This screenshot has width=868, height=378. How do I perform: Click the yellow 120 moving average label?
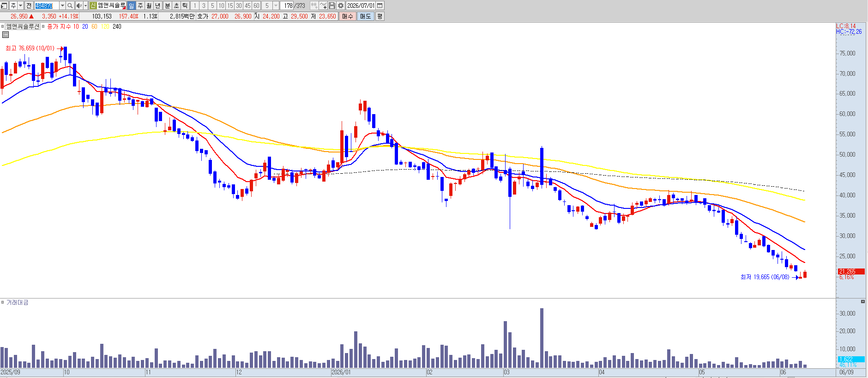(x=105, y=26)
